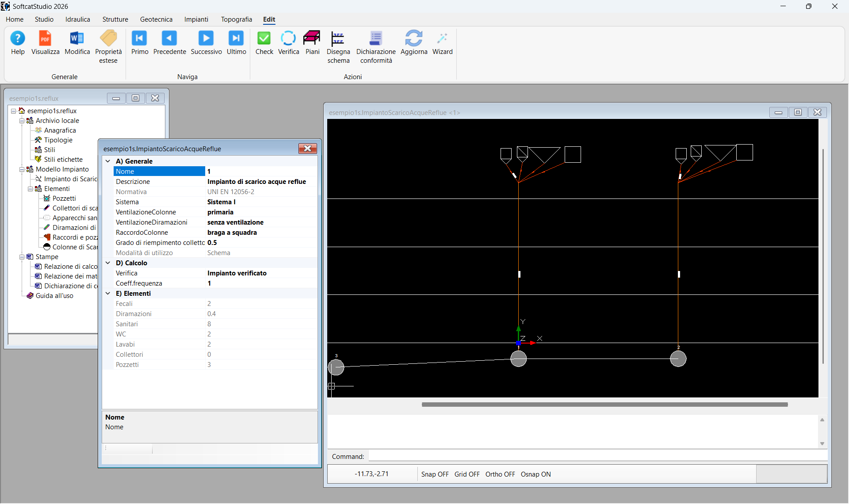Viewport: 849px width, 504px height.
Task: Open the Impianti menu tab
Action: tap(196, 19)
